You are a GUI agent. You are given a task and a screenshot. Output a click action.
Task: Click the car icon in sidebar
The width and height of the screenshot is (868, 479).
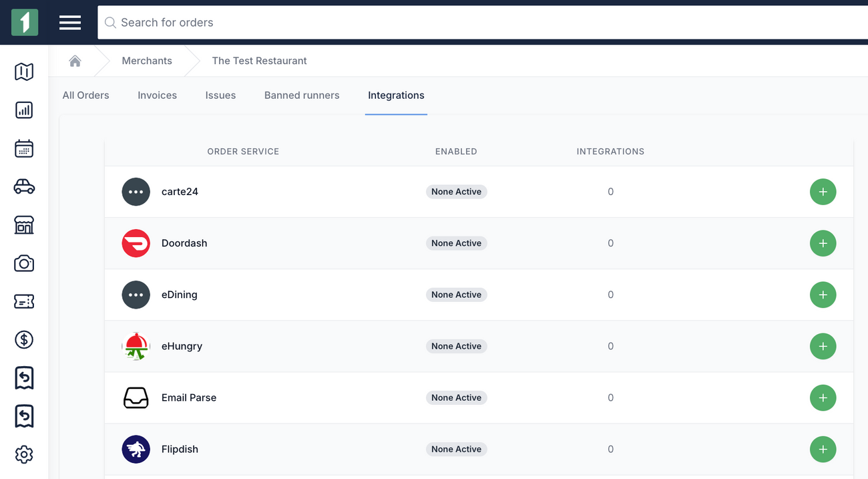point(24,187)
